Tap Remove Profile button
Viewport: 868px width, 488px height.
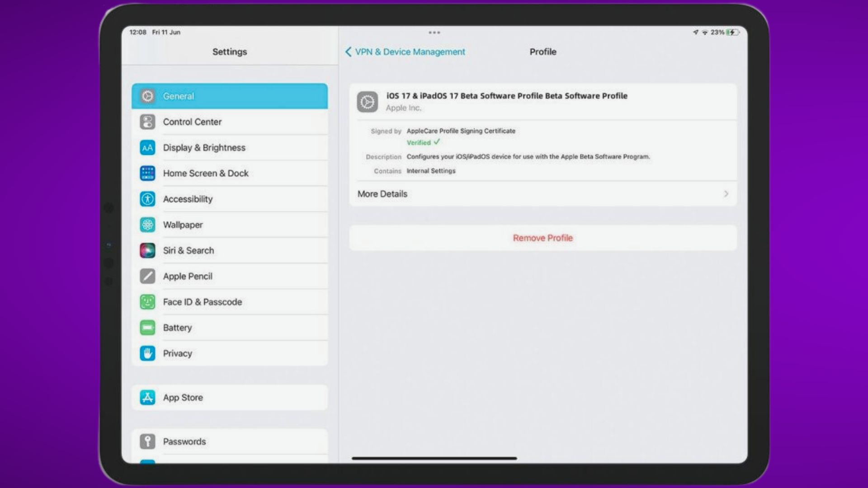coord(543,238)
